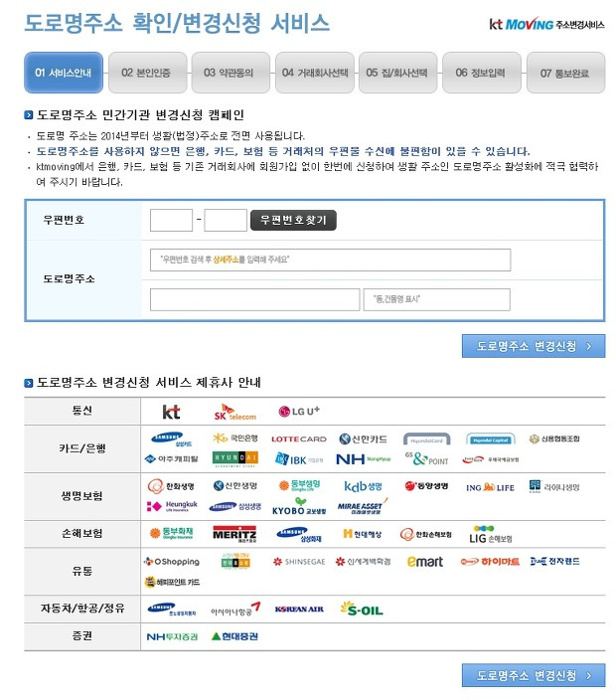Click the 우편번호찾기 button
Viewport: 616px width, 700px height.
293,220
